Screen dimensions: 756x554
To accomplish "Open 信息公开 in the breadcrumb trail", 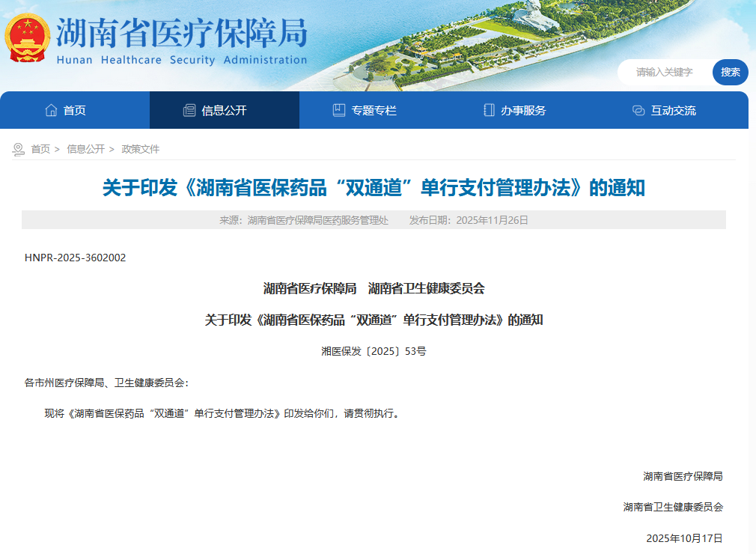I will click(86, 149).
